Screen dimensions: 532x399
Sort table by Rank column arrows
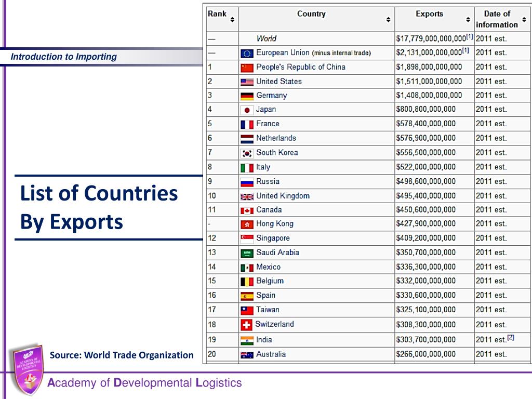(232, 20)
